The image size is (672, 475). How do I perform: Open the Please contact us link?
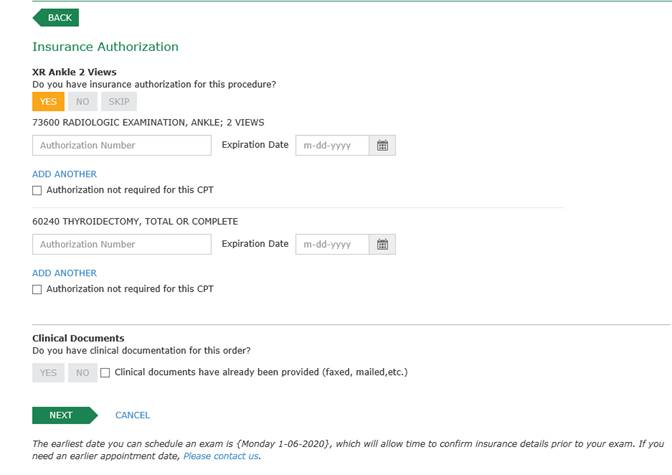coord(221,456)
